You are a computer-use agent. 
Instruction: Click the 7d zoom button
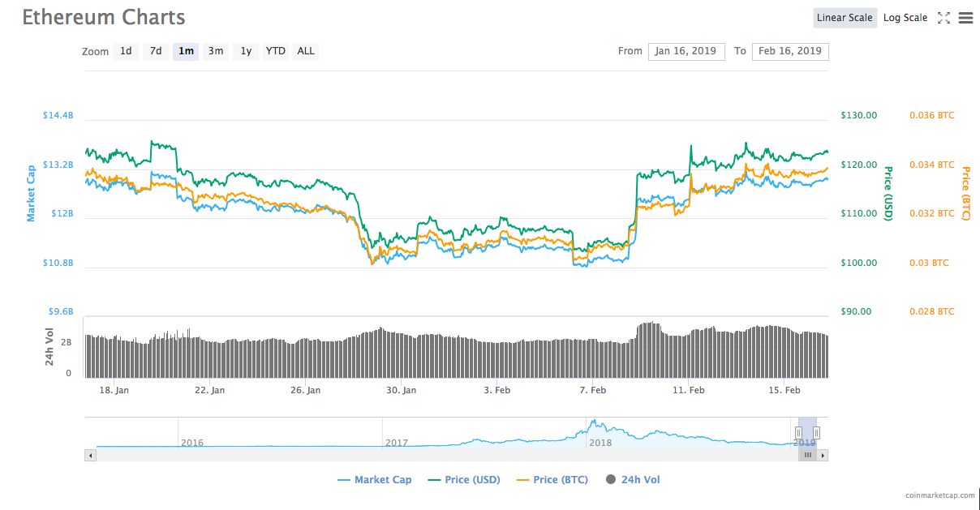pos(155,51)
